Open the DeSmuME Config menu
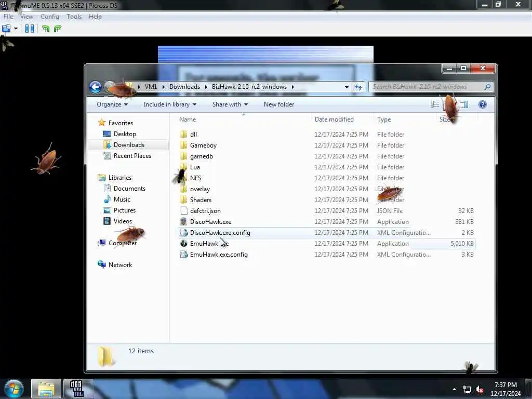The width and height of the screenshot is (532, 399). 49,17
